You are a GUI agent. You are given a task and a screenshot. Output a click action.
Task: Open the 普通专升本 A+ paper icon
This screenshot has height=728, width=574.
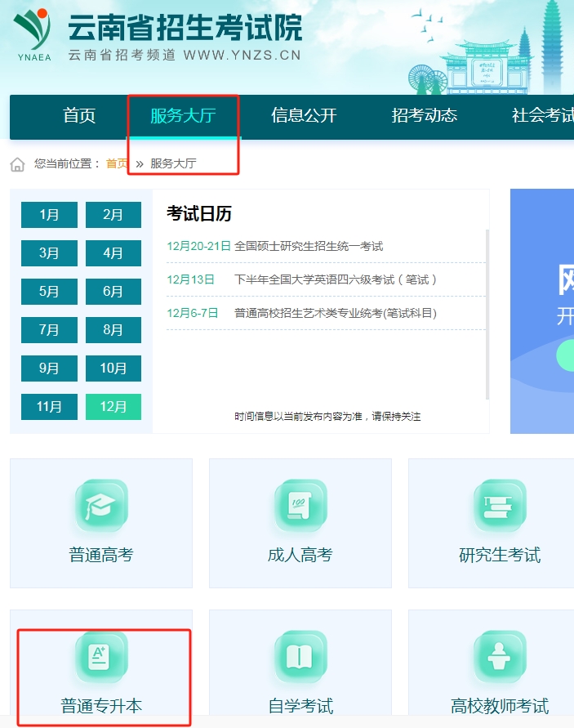[x=101, y=658]
